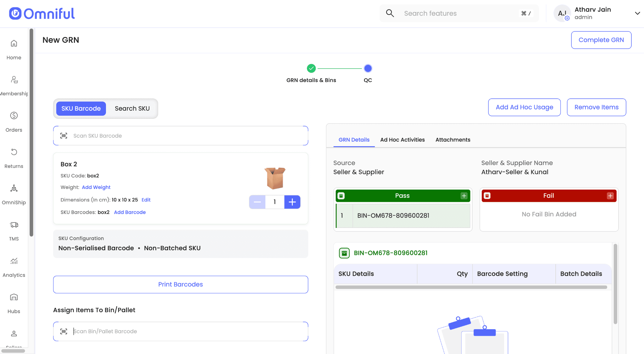Open the Attachments tab

(453, 140)
